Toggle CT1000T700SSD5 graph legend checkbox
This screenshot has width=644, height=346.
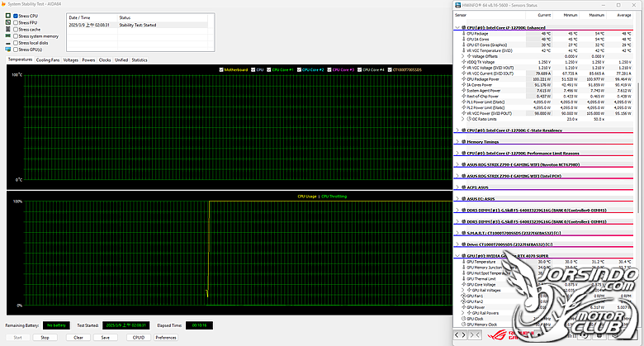tap(390, 70)
